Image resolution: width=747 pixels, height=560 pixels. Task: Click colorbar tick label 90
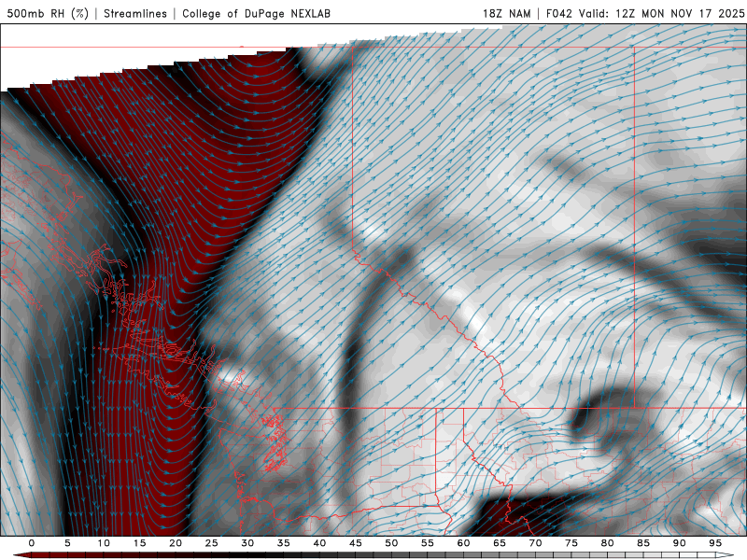(x=680, y=543)
